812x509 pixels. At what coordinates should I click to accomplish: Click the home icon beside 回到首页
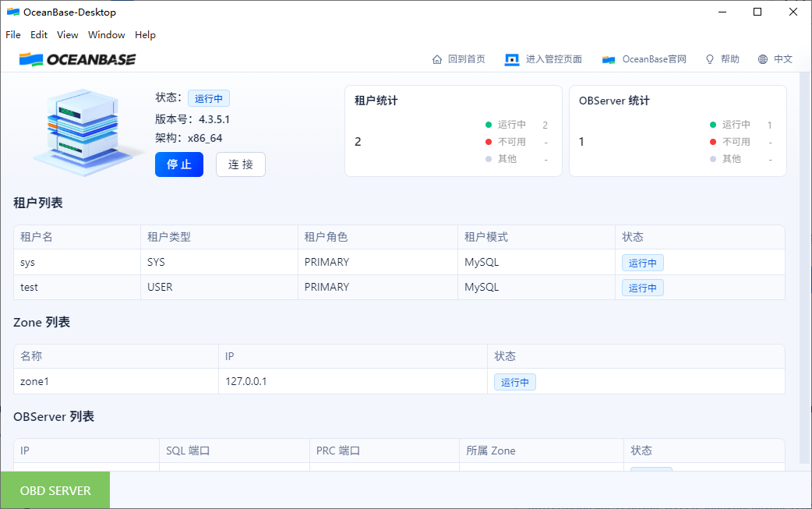[437, 59]
